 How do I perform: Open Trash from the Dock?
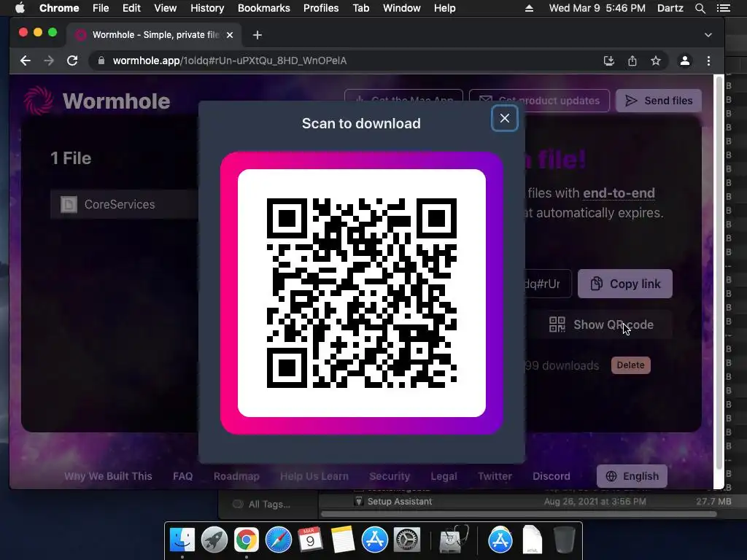point(565,540)
